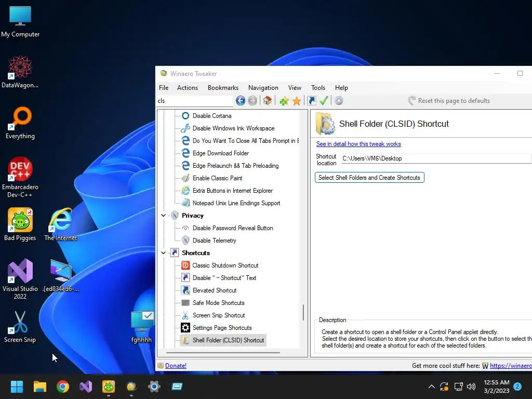Image resolution: width=532 pixels, height=399 pixels.
Task: Collapse the Shortcuts category chevron
Action: click(x=163, y=253)
